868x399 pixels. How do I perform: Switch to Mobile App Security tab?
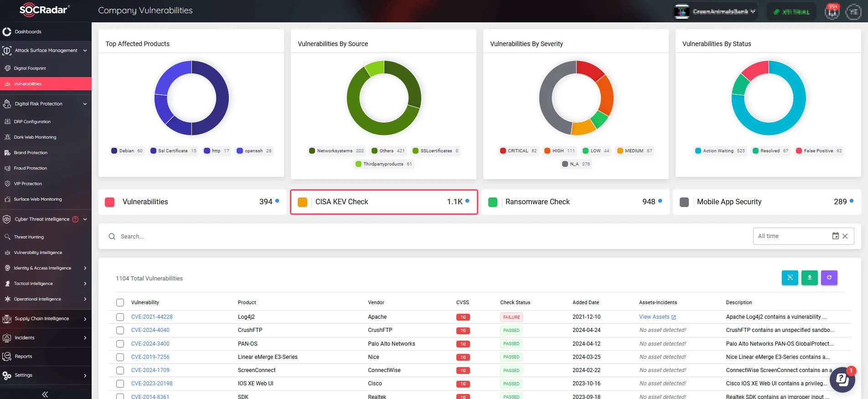[x=767, y=202]
